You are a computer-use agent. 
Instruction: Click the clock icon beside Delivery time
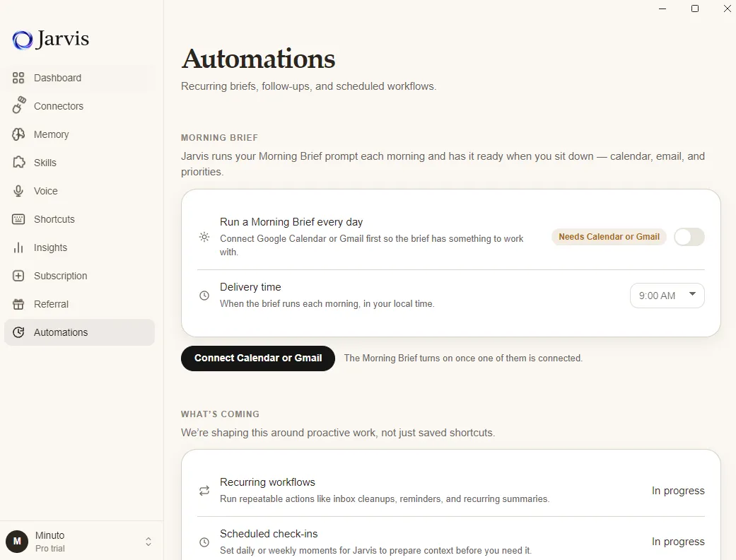(x=204, y=296)
